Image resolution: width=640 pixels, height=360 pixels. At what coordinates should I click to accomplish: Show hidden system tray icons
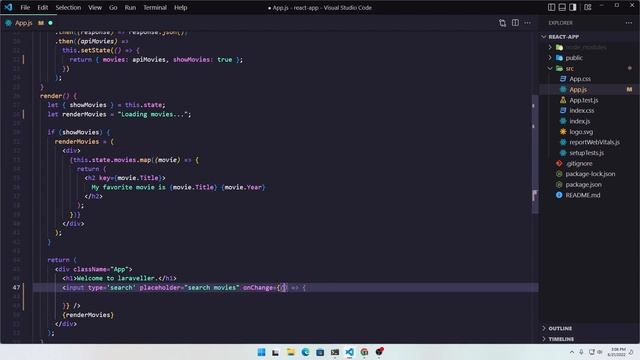click(572, 352)
